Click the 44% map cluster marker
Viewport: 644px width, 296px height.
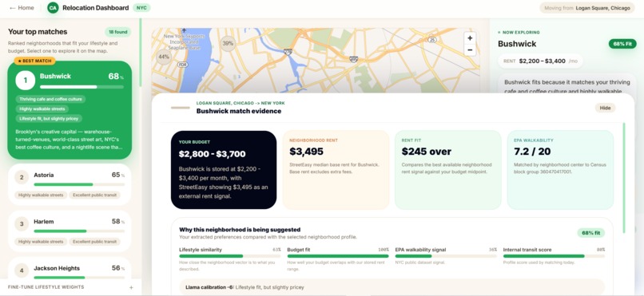(x=164, y=57)
